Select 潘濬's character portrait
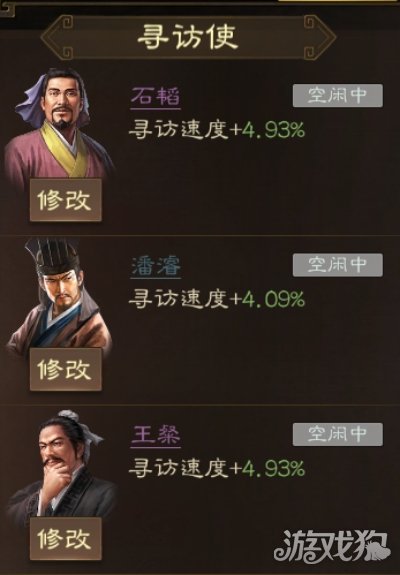The height and width of the screenshot is (575, 400). point(59,293)
